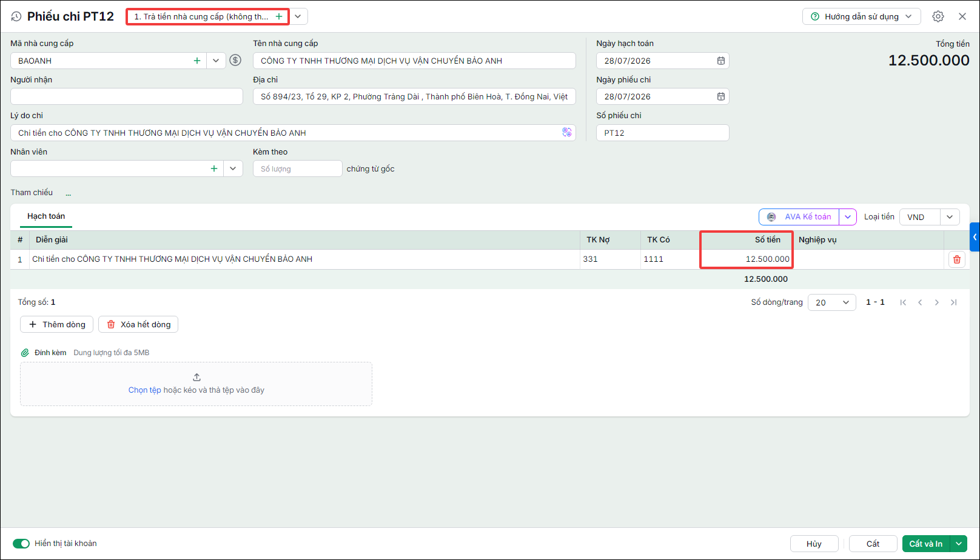Add a new payment reason type with plus

click(279, 16)
